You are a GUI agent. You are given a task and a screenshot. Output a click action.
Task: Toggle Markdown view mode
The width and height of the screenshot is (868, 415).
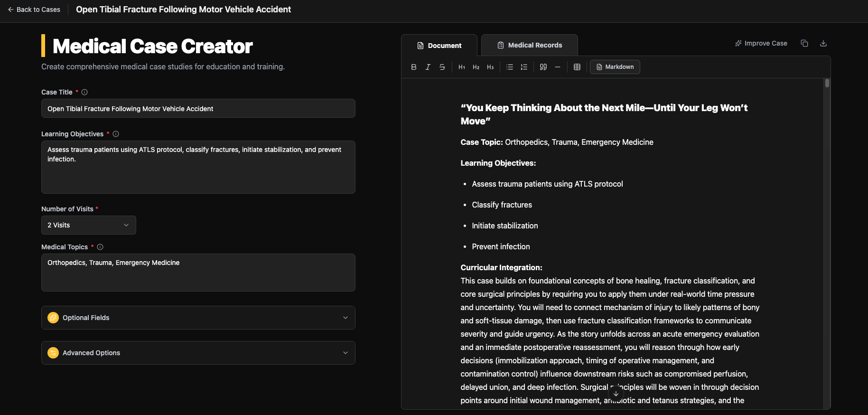(615, 67)
